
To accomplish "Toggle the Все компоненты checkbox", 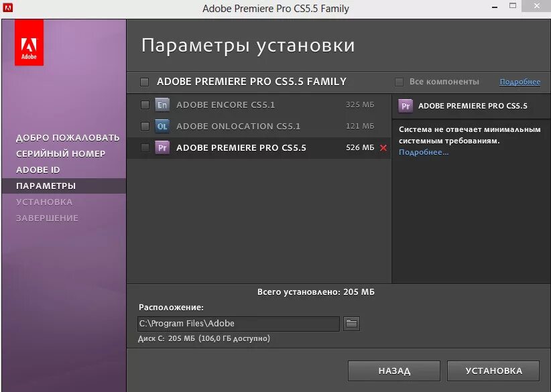I will coord(399,82).
